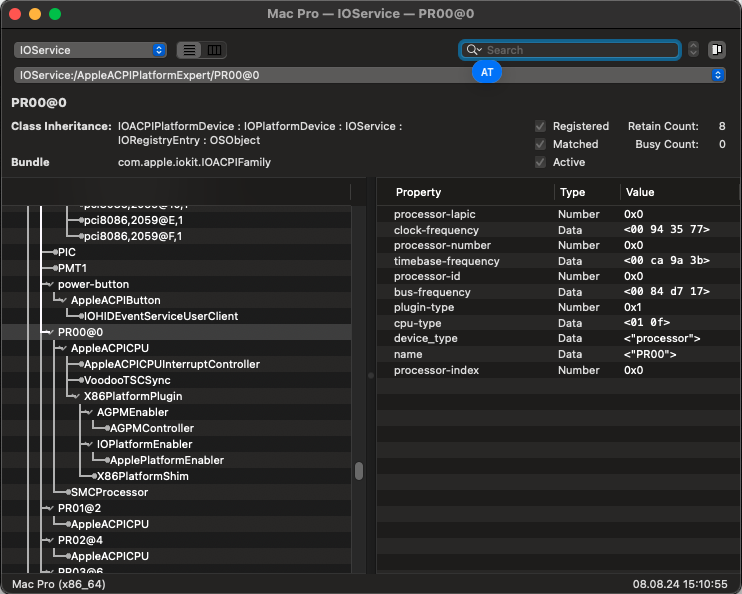Sort by Value column header

[x=640, y=192]
